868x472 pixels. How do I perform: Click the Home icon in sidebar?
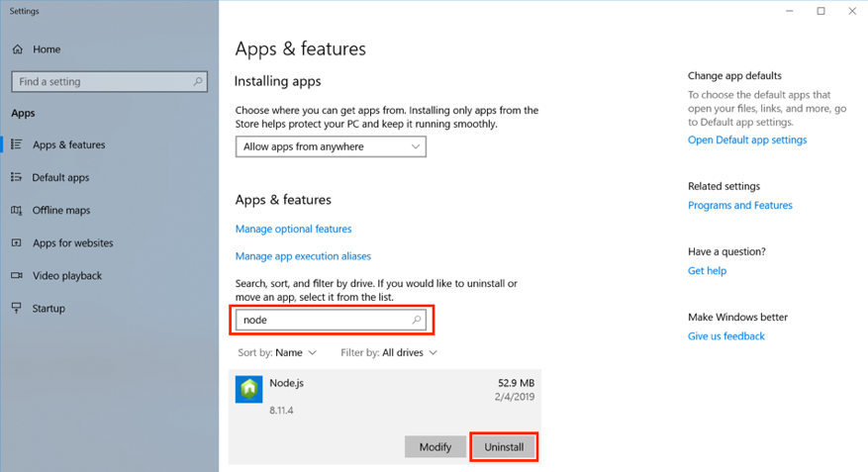pos(18,49)
